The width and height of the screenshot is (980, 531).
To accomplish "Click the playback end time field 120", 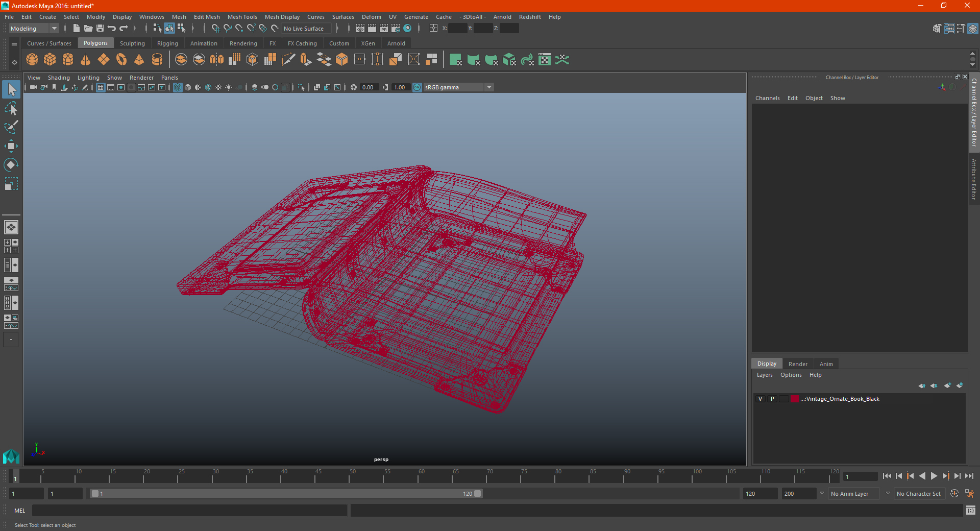I will point(759,494).
